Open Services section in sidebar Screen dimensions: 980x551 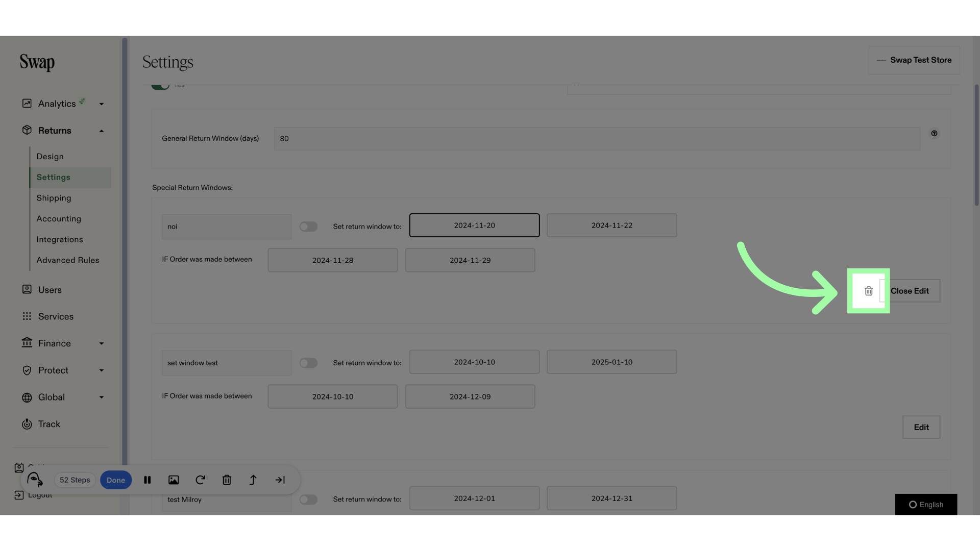point(55,316)
